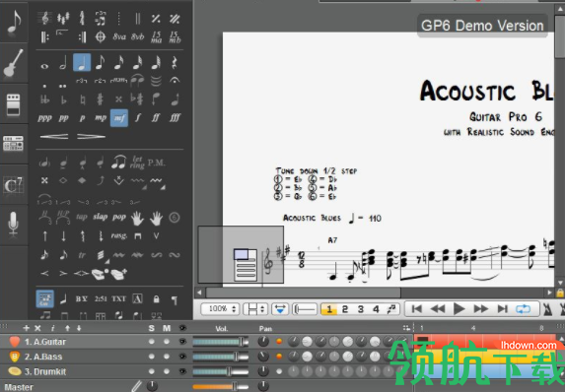Switch to voice 1

click(329, 309)
